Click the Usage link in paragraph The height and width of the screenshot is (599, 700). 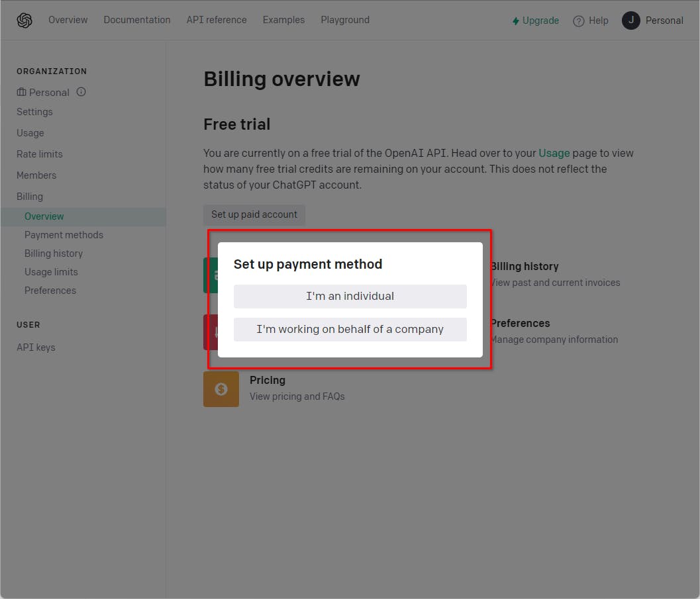[554, 153]
